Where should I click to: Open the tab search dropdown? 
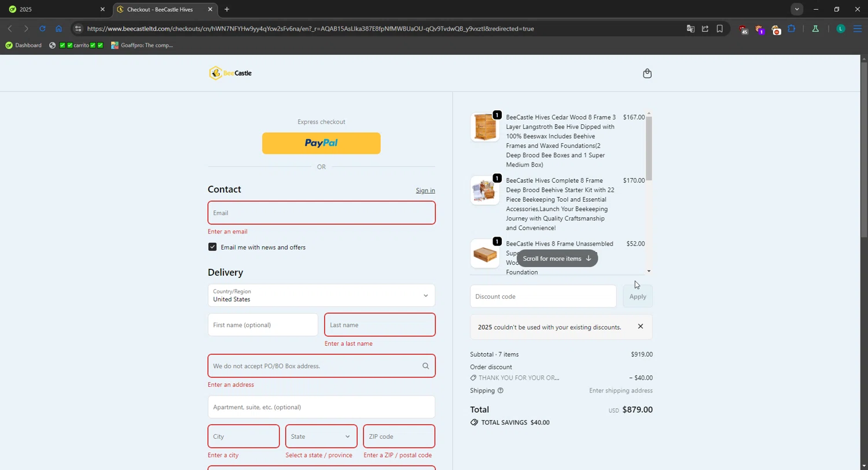coord(797,9)
